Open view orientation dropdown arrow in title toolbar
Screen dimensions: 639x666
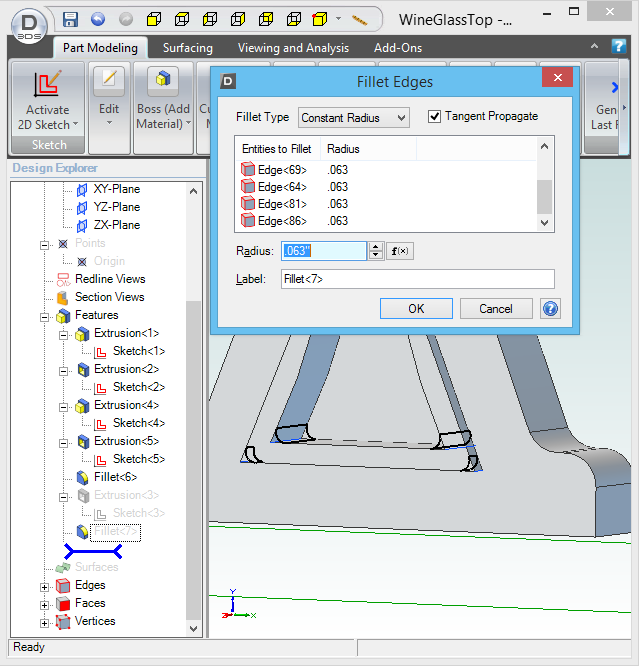(339, 19)
